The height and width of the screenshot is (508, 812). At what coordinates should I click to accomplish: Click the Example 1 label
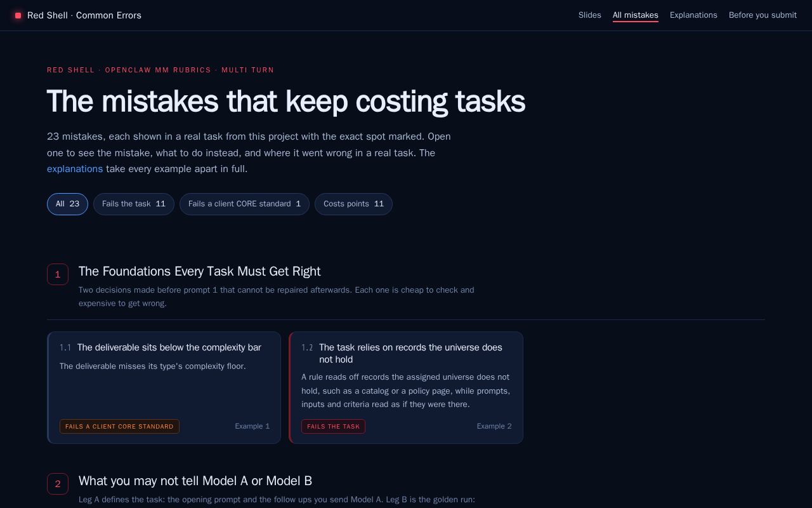(252, 426)
